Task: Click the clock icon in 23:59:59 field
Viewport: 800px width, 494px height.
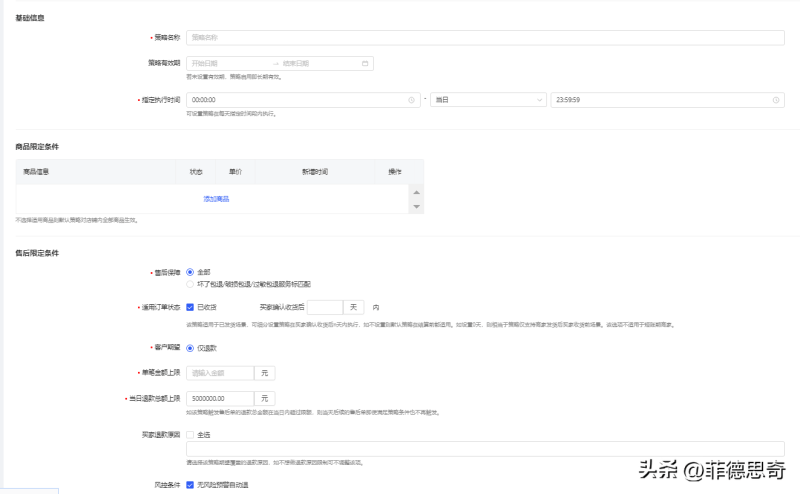Action: [776, 100]
